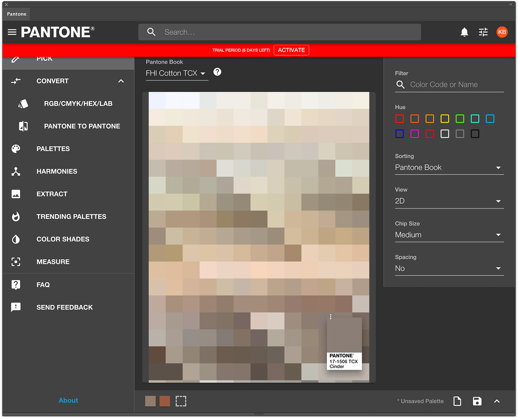Image resolution: width=518 pixels, height=420 pixels.
Task: Click the Color Shades droplet icon
Action: pos(16,239)
